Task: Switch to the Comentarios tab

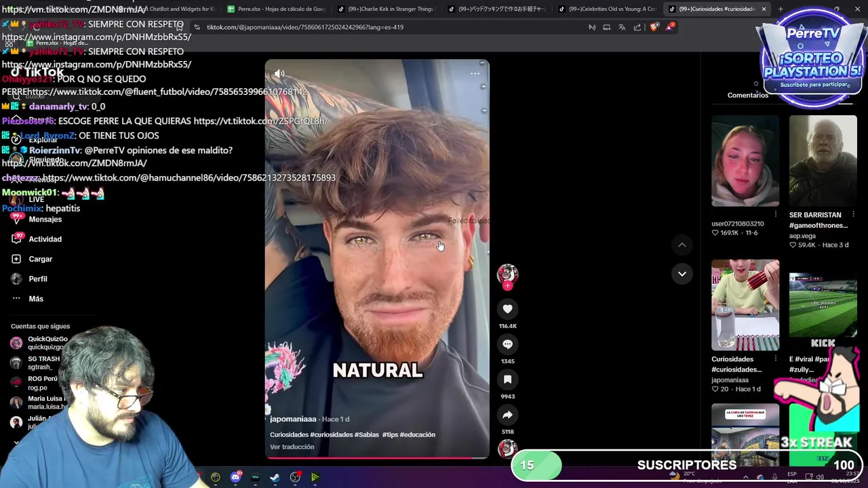Action: click(x=748, y=96)
